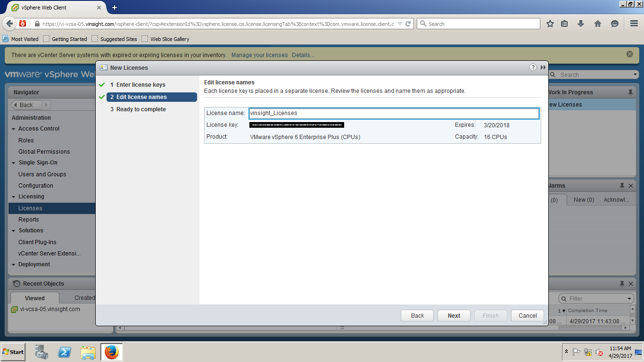Open Configuration under Single Sign-On
Viewport: 644px width, 362px height.
(35, 186)
